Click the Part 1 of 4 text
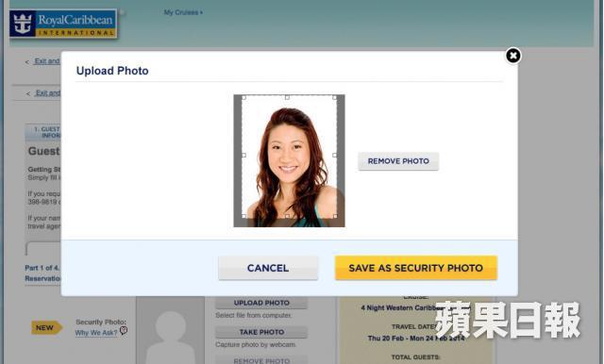 pyautogui.click(x=42, y=268)
